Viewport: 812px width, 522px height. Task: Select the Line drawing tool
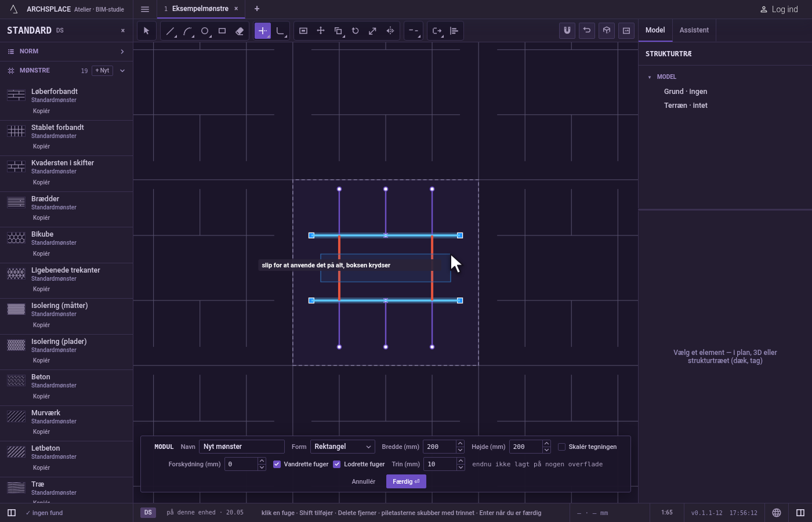click(x=171, y=31)
